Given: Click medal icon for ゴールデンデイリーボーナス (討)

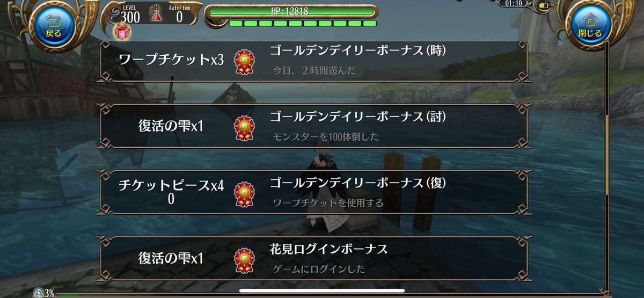Looking at the screenshot, I should tap(244, 128).
